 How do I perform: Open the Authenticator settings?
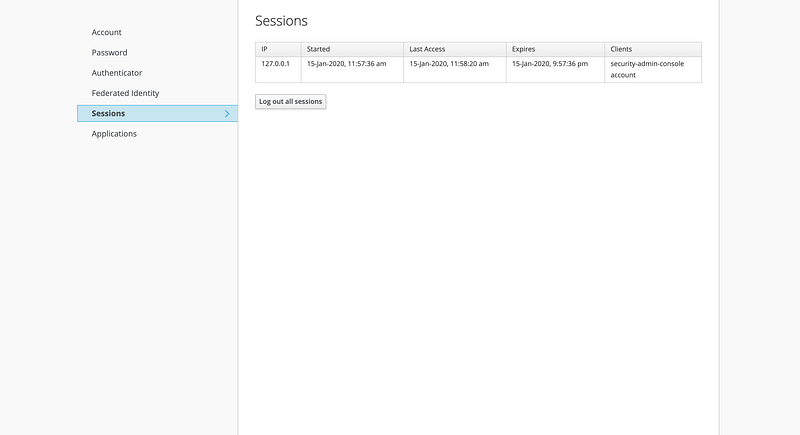click(x=117, y=73)
